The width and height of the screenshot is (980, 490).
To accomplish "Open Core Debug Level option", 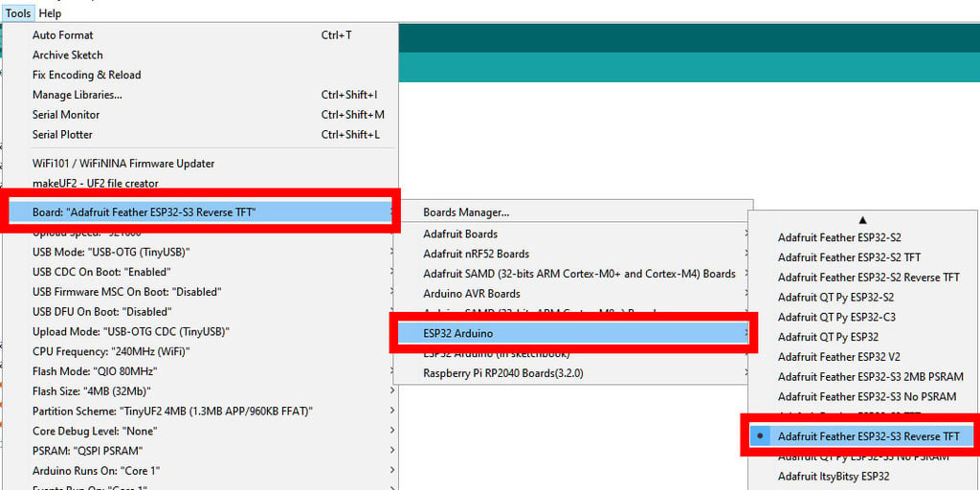I will click(x=200, y=432).
